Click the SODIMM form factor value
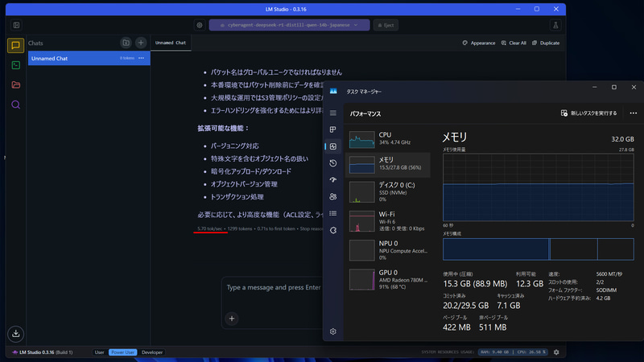This screenshot has width=644, height=362. 606,290
